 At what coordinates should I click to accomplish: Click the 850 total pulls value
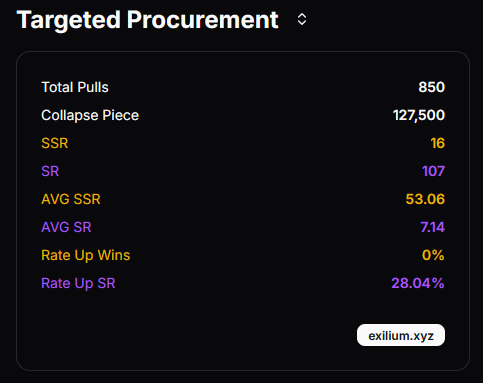(x=431, y=87)
